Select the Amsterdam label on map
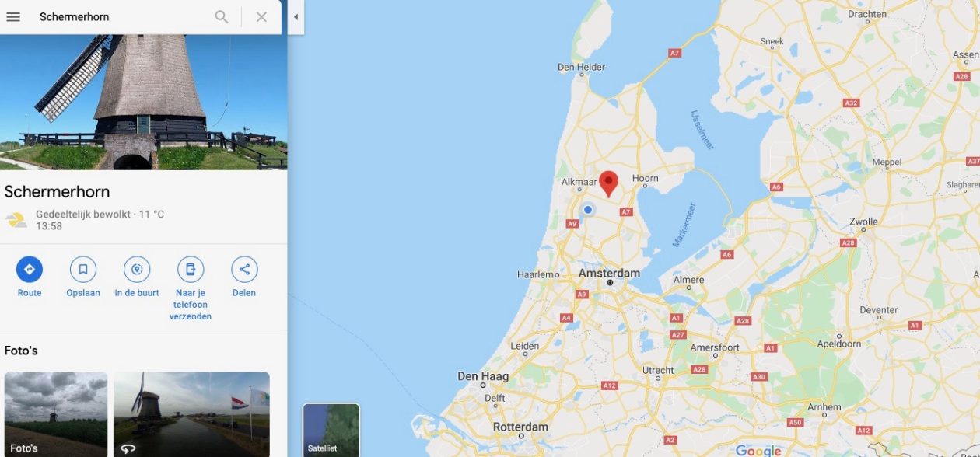This screenshot has height=457, width=980. coord(610,273)
